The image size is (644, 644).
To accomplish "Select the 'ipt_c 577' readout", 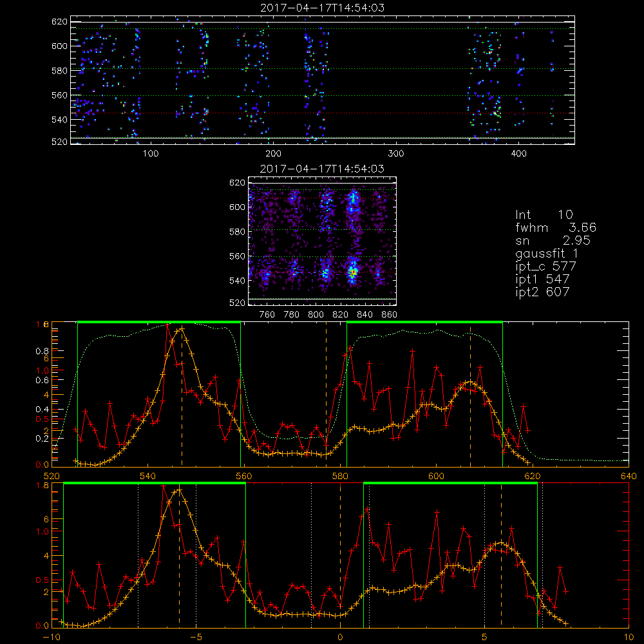I will point(546,267).
